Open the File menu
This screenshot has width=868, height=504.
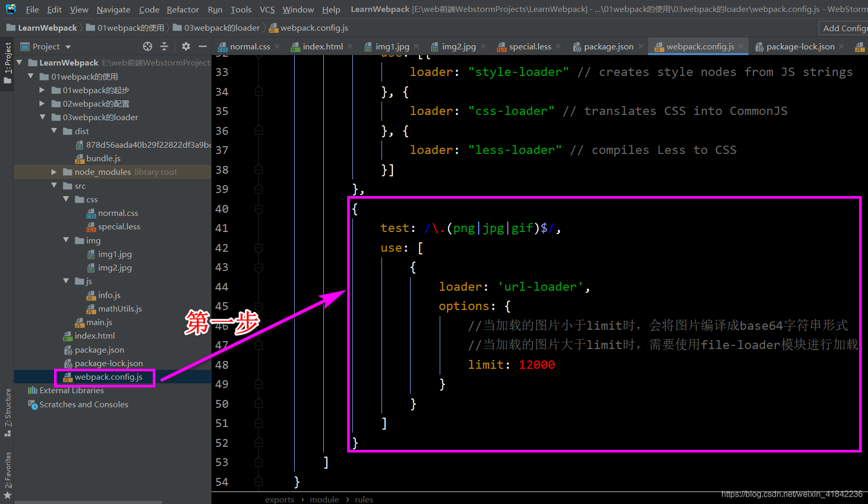click(32, 9)
